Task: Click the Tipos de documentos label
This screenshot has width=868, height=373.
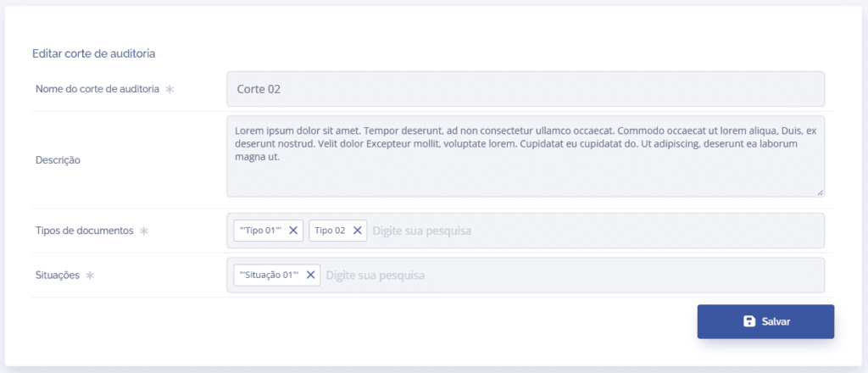Action: coord(85,231)
